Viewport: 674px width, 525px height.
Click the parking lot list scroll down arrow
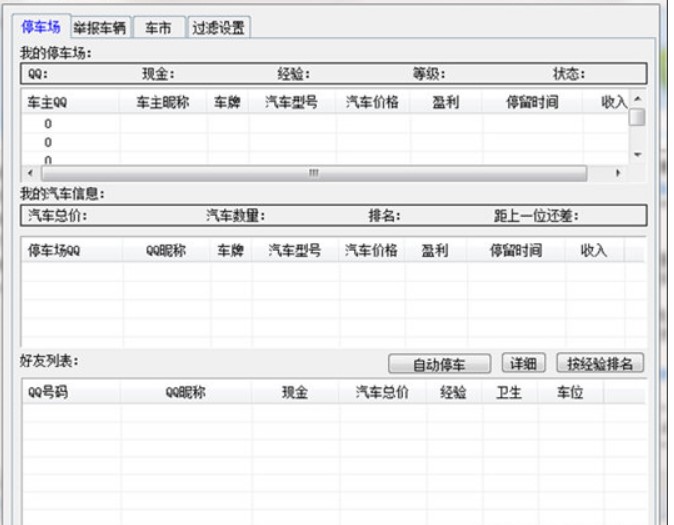point(637,154)
